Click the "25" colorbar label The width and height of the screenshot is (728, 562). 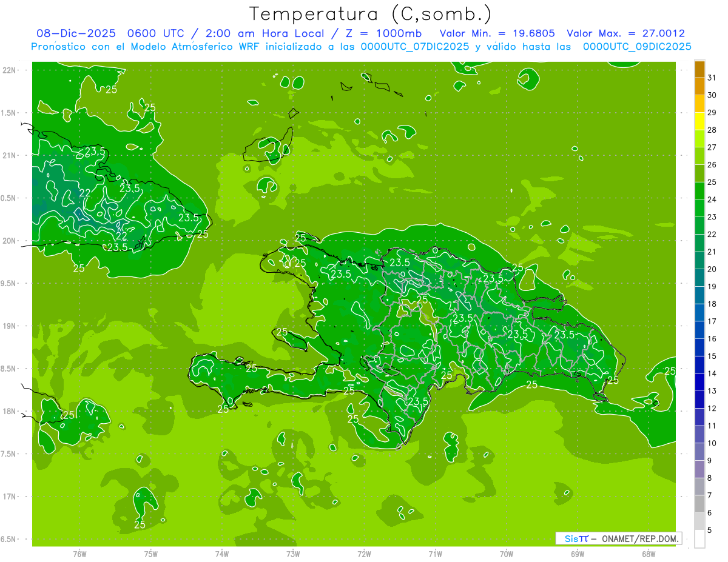[x=712, y=182]
